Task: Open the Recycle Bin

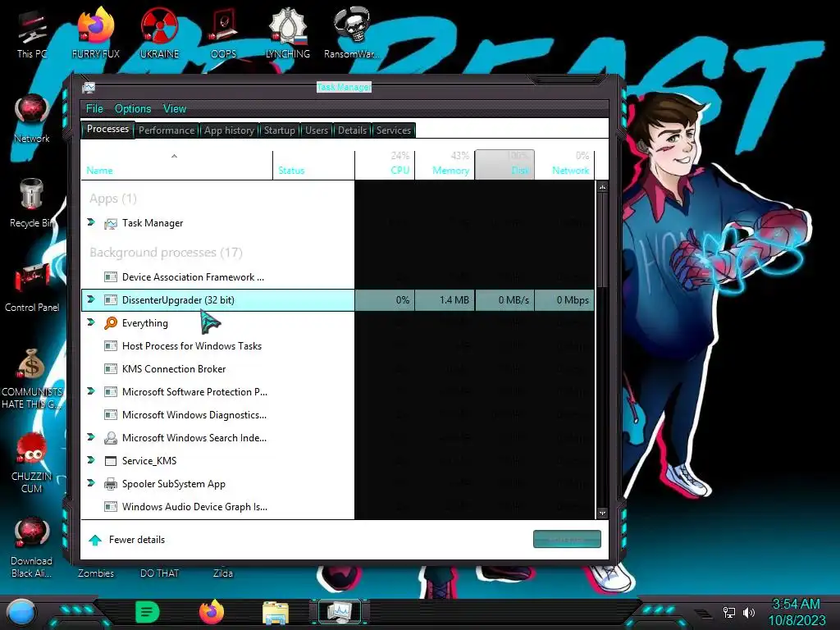Action: [x=32, y=203]
